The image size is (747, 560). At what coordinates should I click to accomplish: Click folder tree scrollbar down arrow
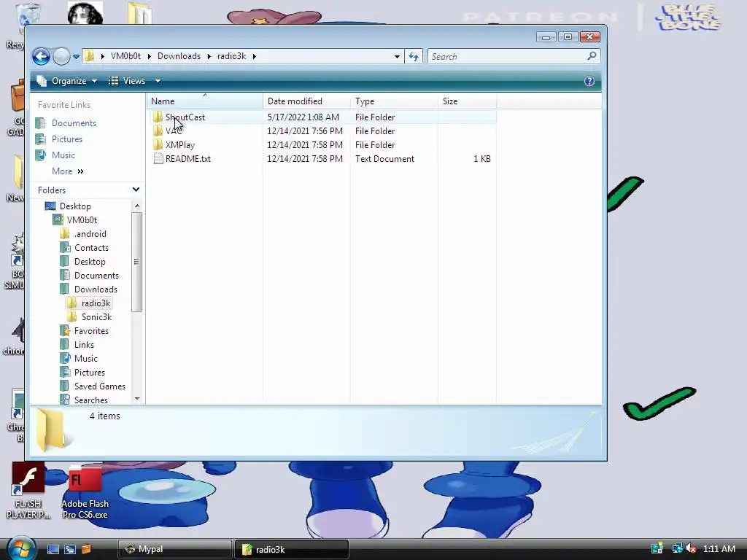click(x=137, y=399)
